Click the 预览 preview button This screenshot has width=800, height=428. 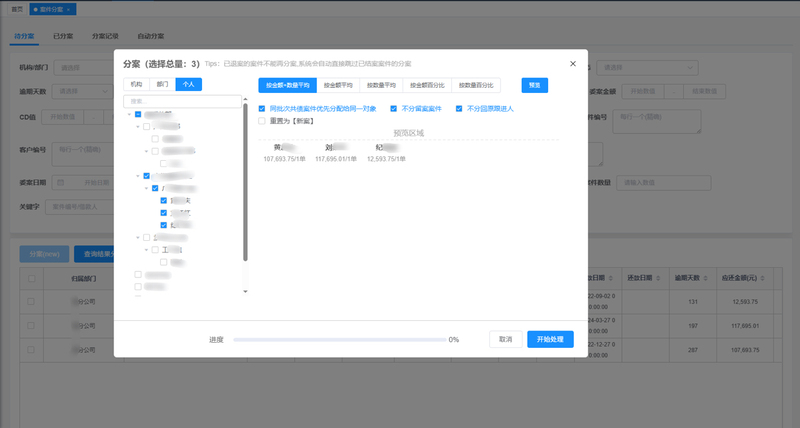[x=535, y=86]
